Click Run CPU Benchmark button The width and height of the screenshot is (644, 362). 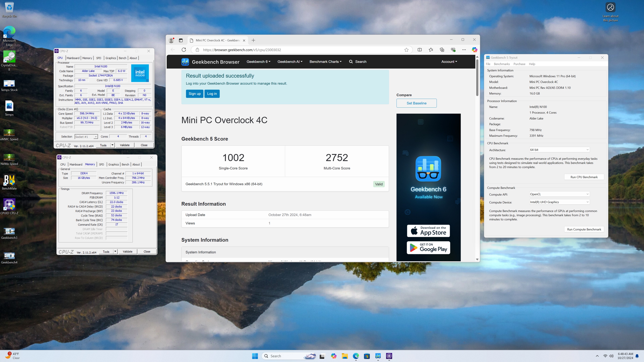point(584,177)
